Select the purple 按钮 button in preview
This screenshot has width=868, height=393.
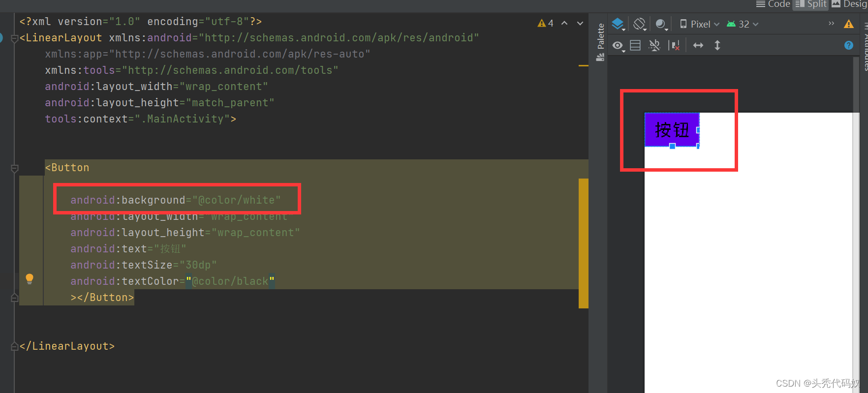pyautogui.click(x=672, y=130)
